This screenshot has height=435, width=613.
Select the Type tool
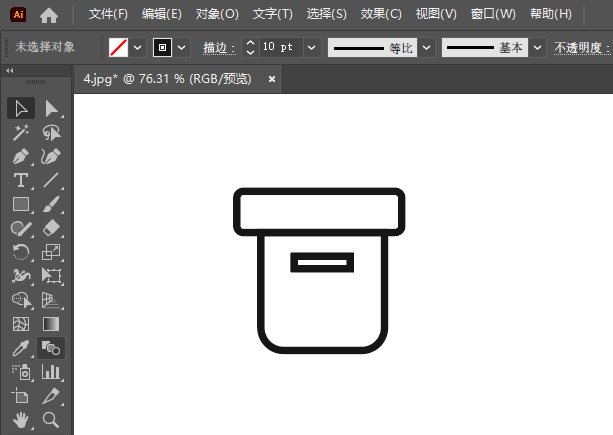[x=21, y=180]
